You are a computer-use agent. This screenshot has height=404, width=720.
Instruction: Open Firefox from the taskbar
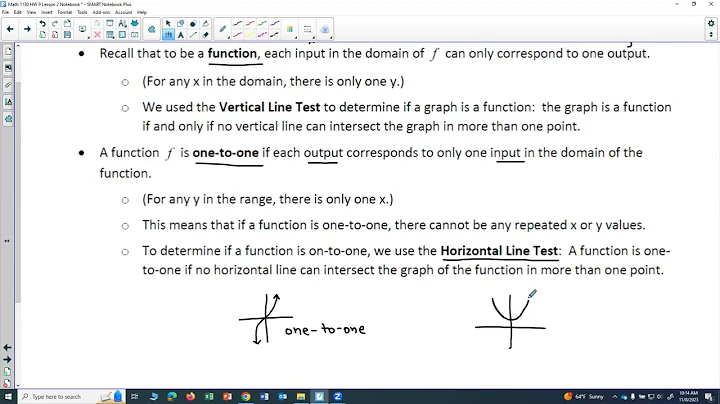click(x=190, y=397)
